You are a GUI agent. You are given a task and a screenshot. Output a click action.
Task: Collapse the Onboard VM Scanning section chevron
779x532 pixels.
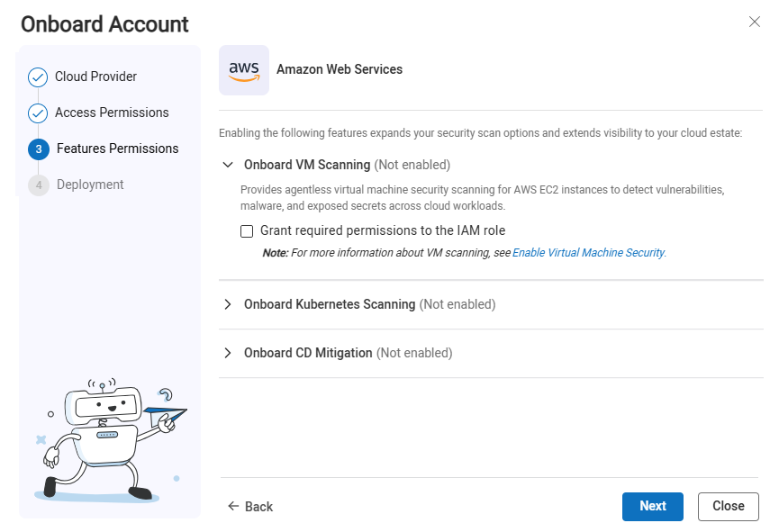(x=228, y=165)
